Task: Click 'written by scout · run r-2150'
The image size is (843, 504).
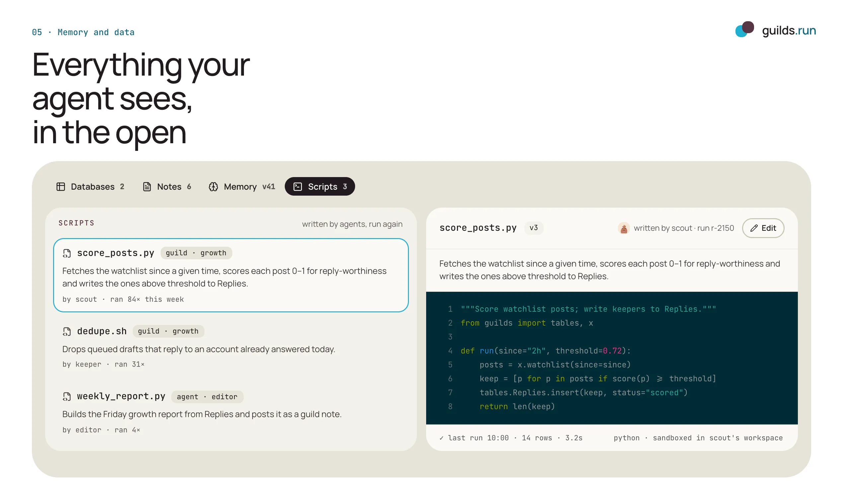Action: (x=684, y=228)
